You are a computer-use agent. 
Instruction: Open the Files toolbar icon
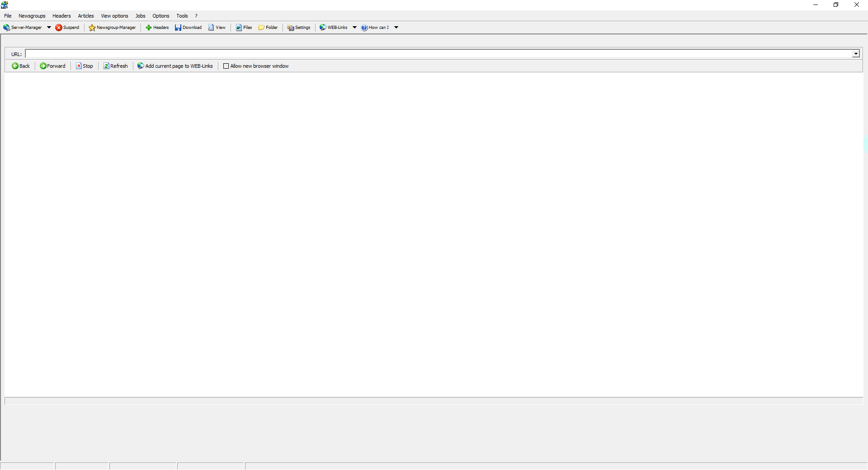(239, 28)
